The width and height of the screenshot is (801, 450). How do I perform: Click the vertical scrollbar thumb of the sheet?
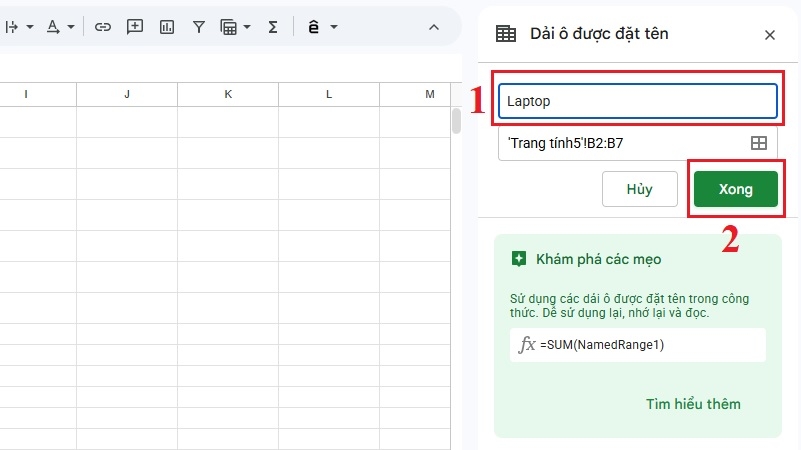click(x=456, y=121)
